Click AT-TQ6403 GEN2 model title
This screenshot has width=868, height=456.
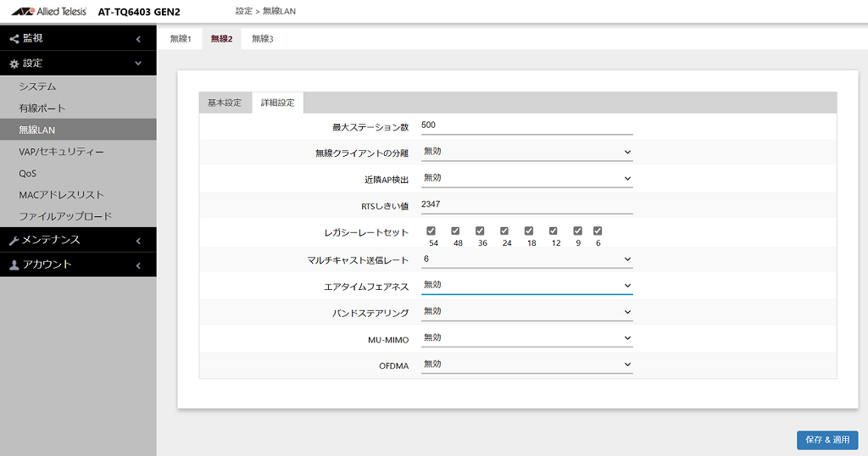(139, 12)
